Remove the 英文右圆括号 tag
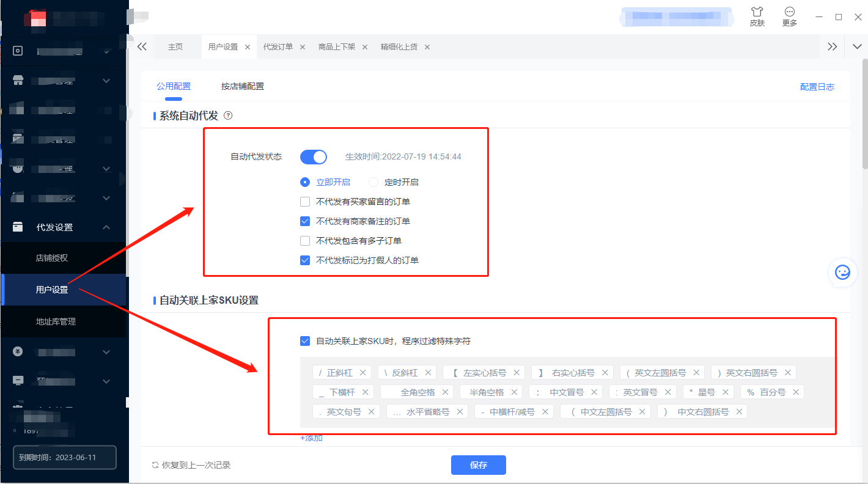The height and width of the screenshot is (484, 868). 787,373
